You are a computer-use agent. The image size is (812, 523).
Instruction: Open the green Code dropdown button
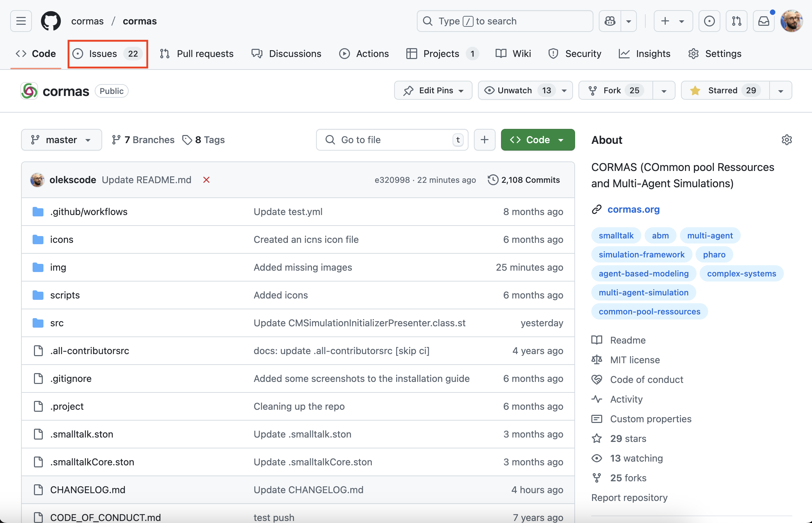(538, 140)
